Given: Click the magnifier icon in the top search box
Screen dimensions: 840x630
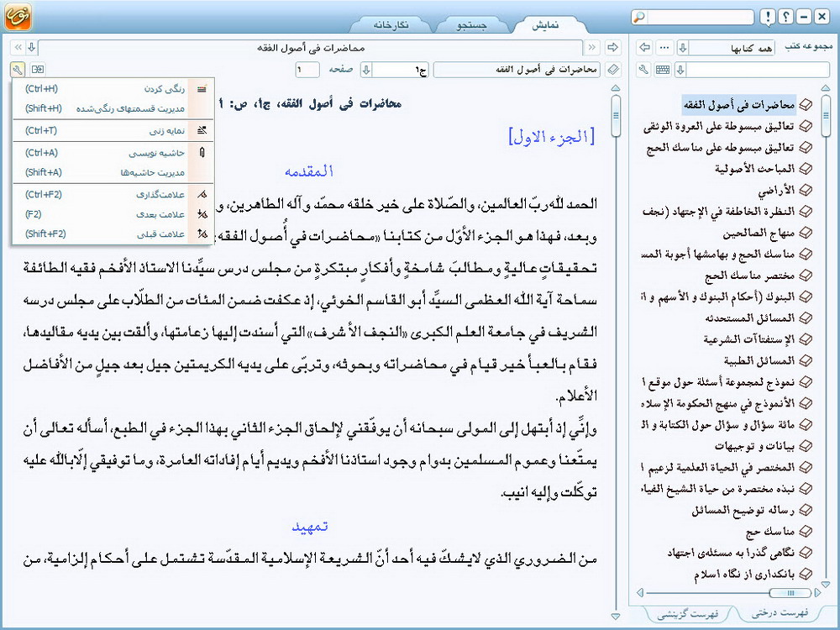Looking at the screenshot, I should (x=639, y=17).
